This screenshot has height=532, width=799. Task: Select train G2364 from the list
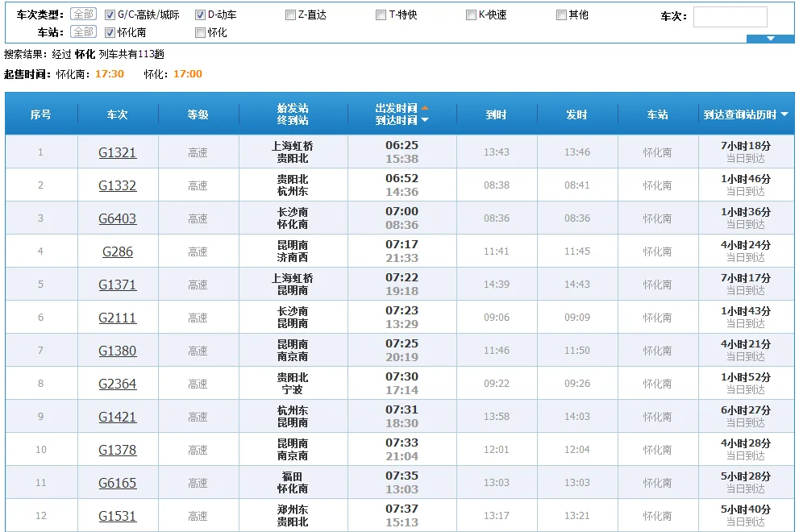pyautogui.click(x=118, y=383)
